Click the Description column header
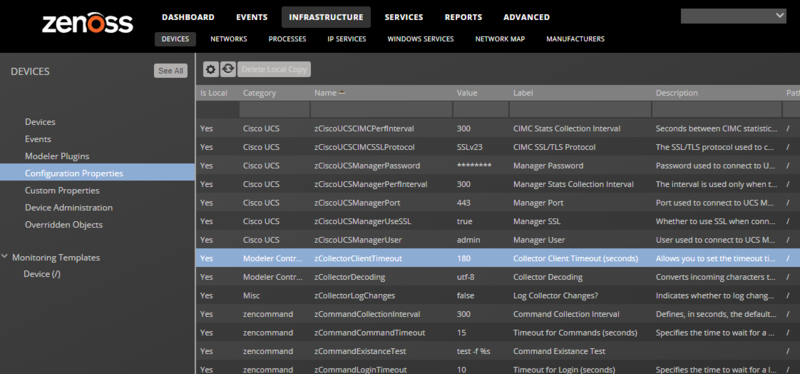Image resolution: width=800 pixels, height=374 pixels. click(677, 93)
